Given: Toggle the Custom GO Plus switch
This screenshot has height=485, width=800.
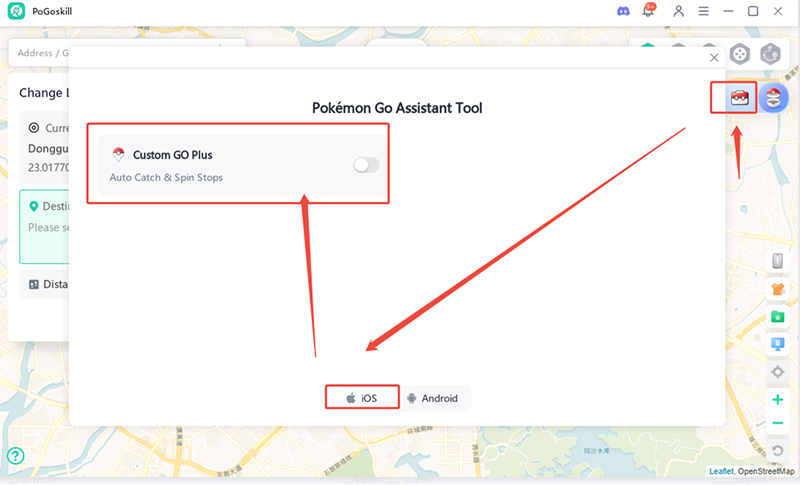Looking at the screenshot, I should point(366,165).
